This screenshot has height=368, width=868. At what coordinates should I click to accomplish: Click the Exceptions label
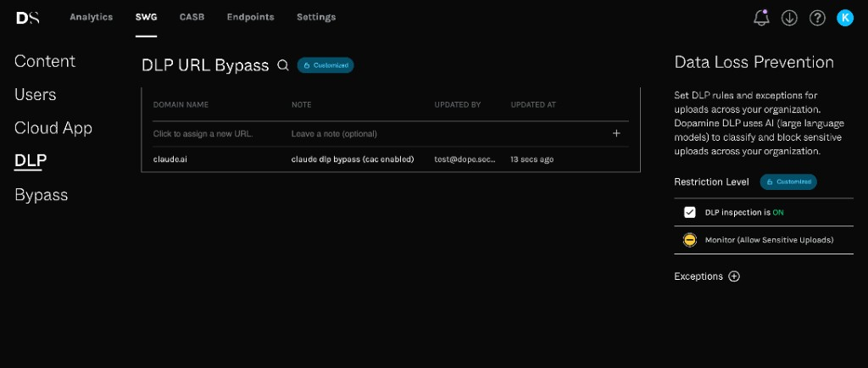698,276
